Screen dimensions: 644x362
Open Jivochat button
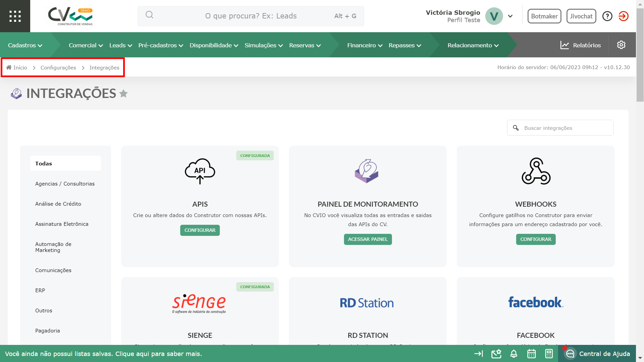point(581,16)
